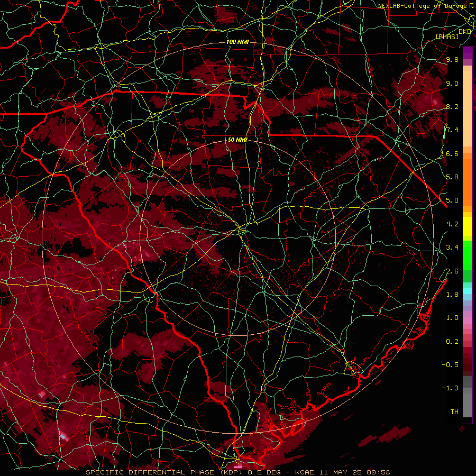Click the 11 MAY 25 00:58 timestamp
Screen dimensions: 476x476
[x=354, y=472]
